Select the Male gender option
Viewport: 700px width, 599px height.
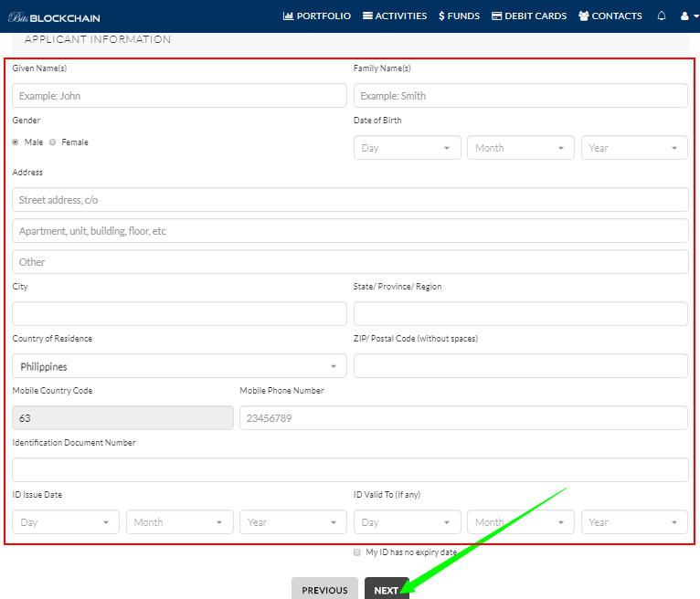pyautogui.click(x=16, y=142)
